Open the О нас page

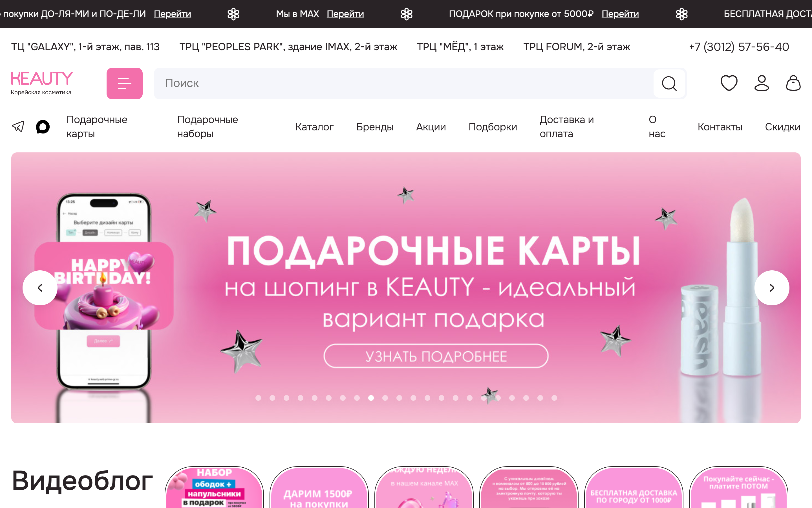[657, 127]
